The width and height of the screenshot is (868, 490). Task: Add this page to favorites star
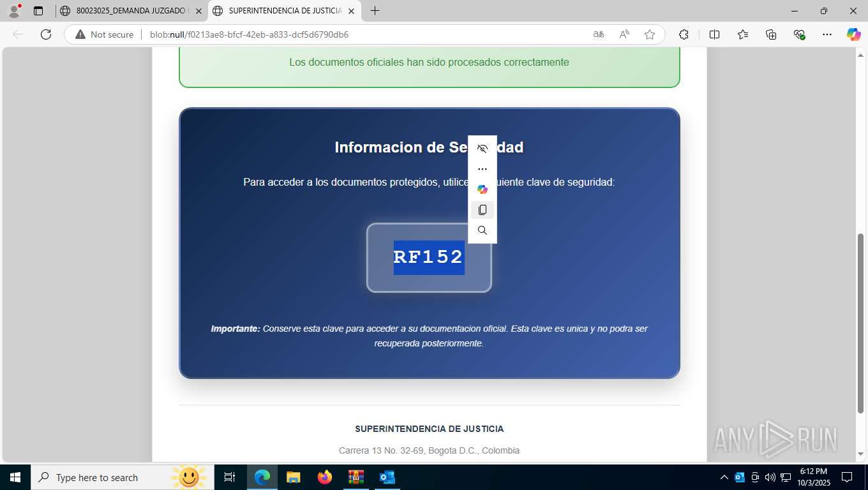[650, 34]
